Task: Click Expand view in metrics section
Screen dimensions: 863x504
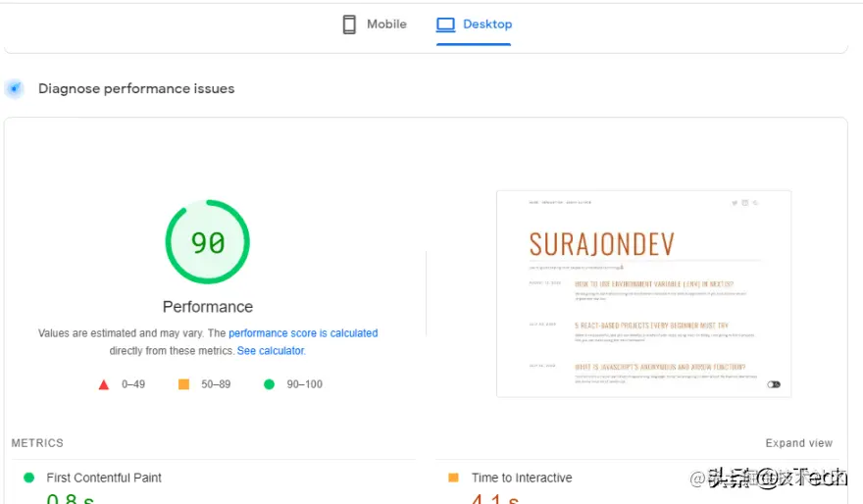Action: click(798, 443)
